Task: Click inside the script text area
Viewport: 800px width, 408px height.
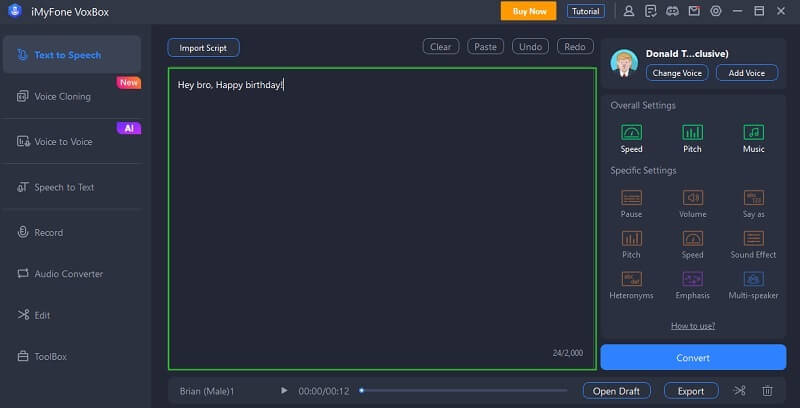Action: 382,219
